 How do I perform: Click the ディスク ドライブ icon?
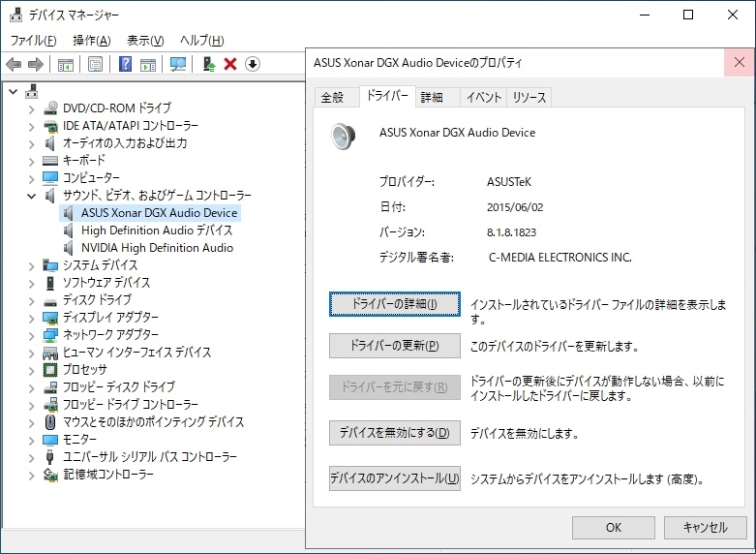click(50, 302)
